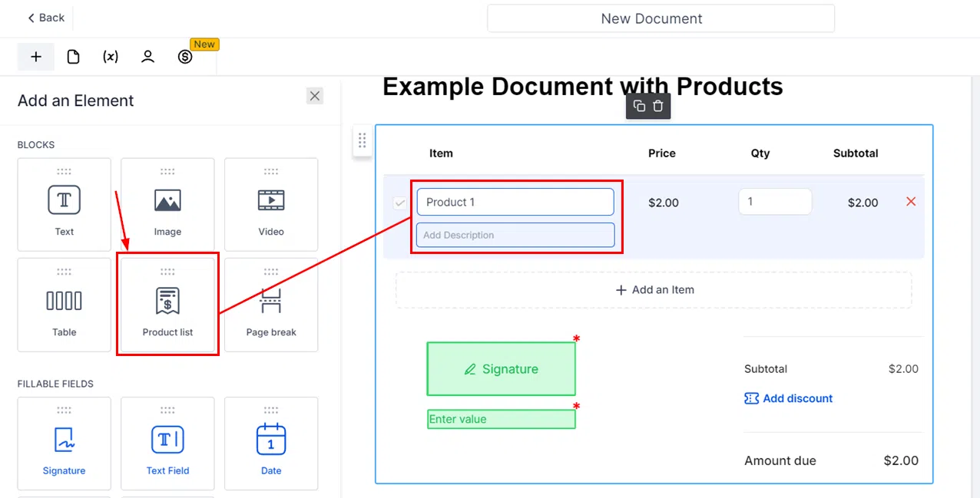
Task: Go back using the Back link
Action: [x=46, y=18]
